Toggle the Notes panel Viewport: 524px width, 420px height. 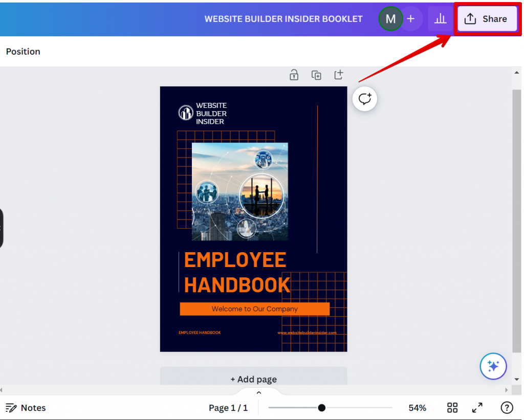pos(26,408)
